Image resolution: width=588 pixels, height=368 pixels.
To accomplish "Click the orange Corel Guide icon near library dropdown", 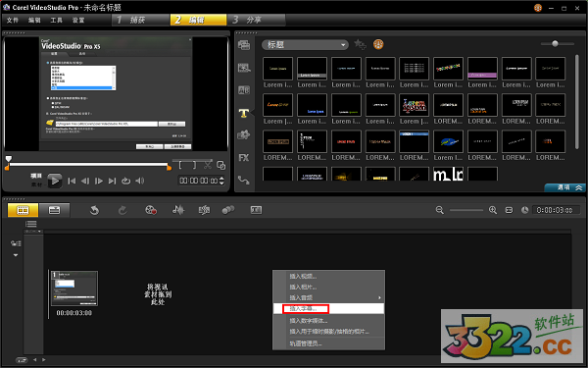I will point(378,44).
